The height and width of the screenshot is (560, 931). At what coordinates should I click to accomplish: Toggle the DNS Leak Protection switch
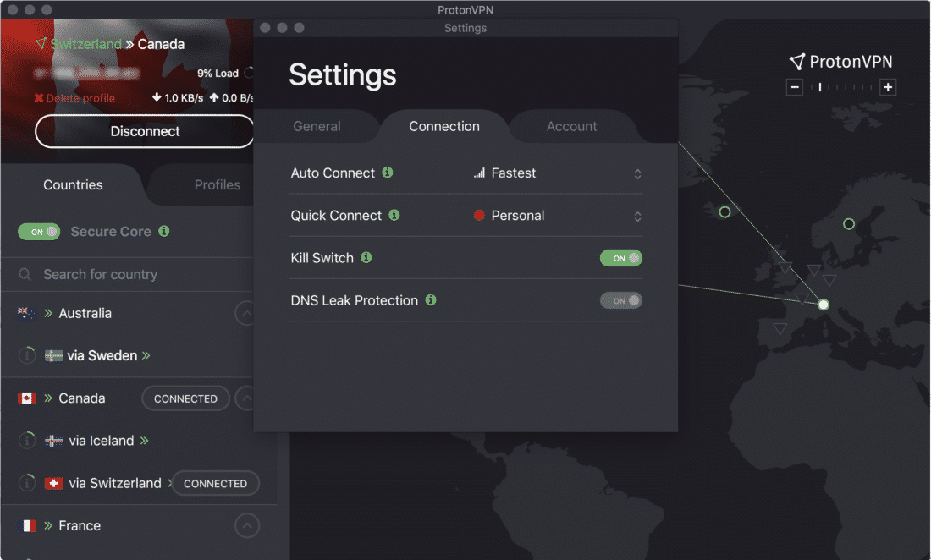coord(621,301)
